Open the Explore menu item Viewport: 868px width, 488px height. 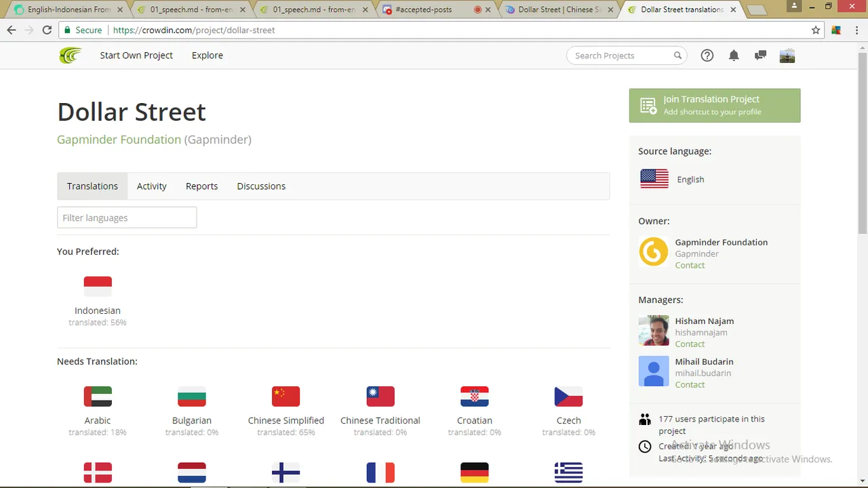208,56
